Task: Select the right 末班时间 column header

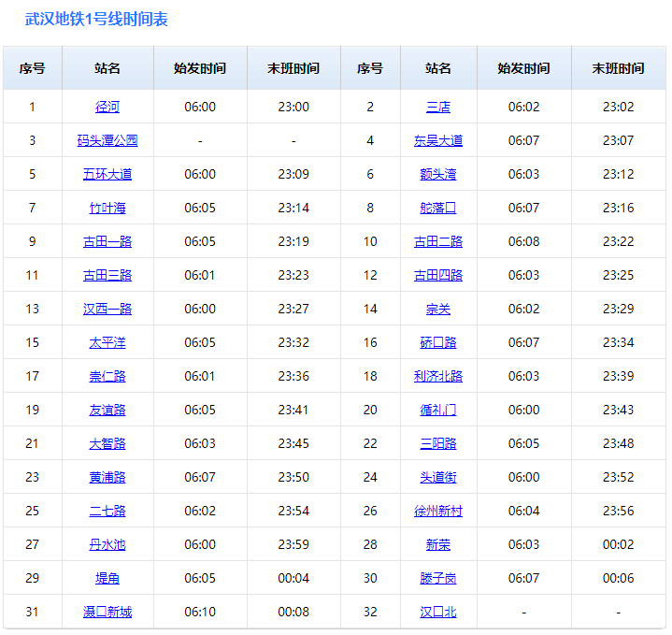Action: 619,68
